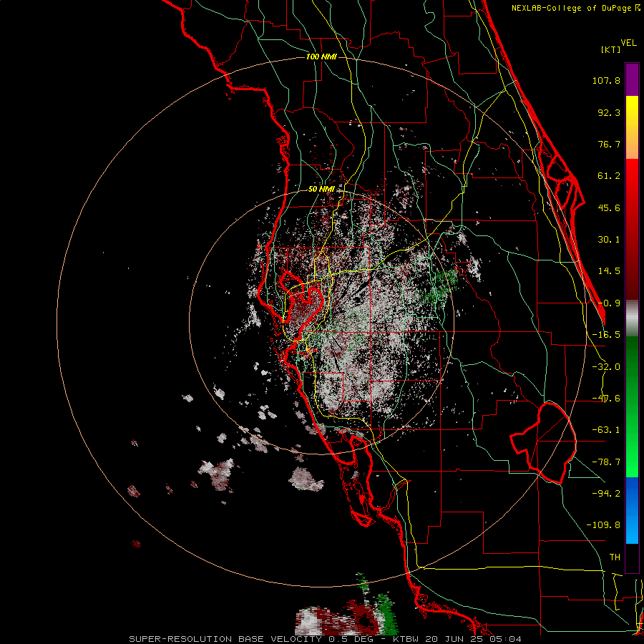Click the TH legend label

point(615,557)
